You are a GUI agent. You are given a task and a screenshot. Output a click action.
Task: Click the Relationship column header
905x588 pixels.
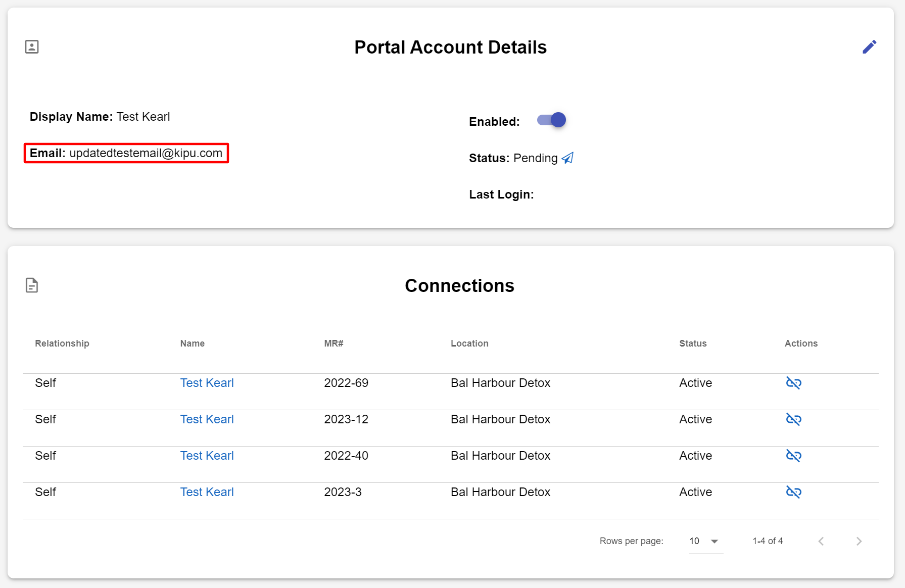[62, 344]
